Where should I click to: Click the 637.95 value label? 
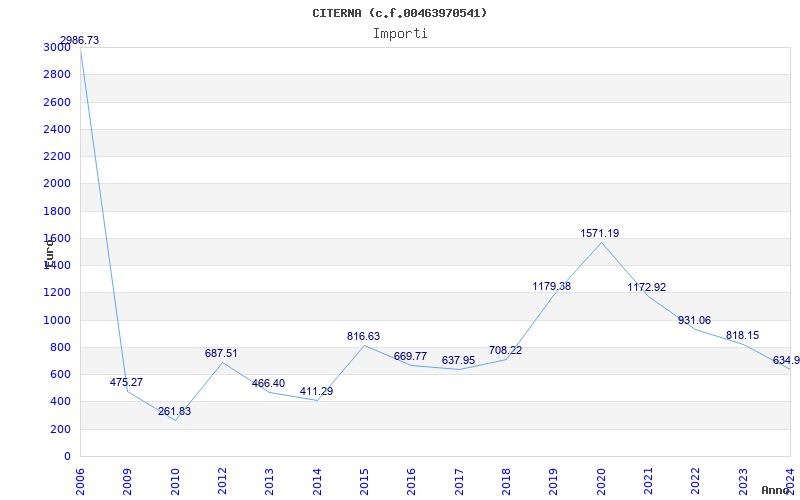tap(458, 360)
